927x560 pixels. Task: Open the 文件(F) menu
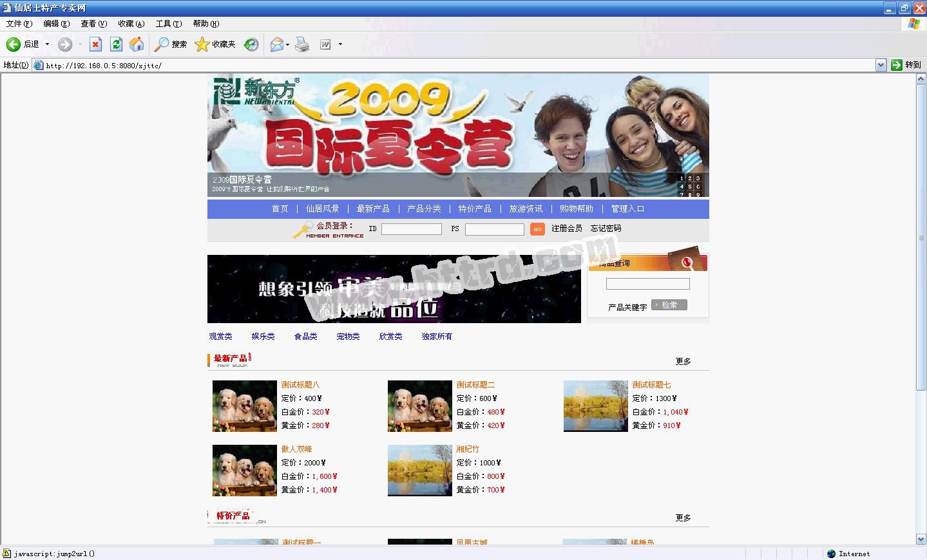click(19, 23)
